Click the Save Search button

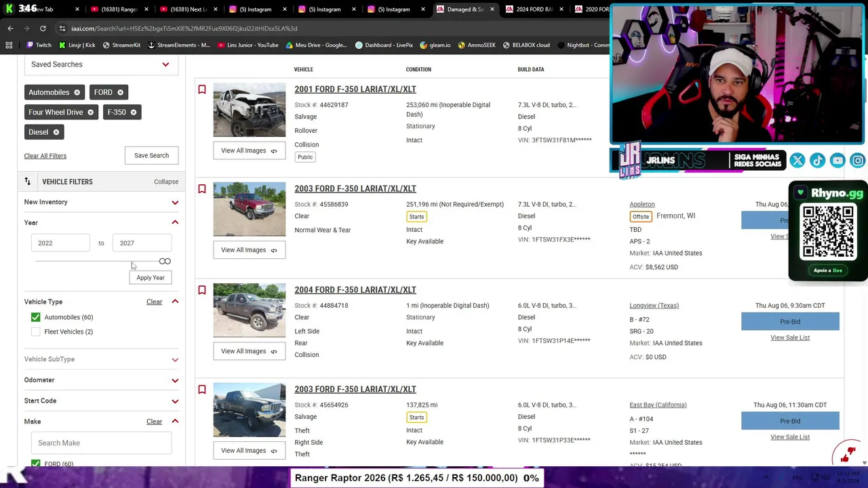click(x=151, y=155)
